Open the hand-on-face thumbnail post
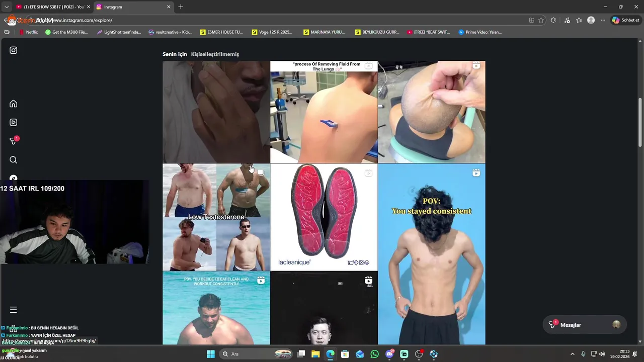The width and height of the screenshot is (644, 362). tap(216, 112)
